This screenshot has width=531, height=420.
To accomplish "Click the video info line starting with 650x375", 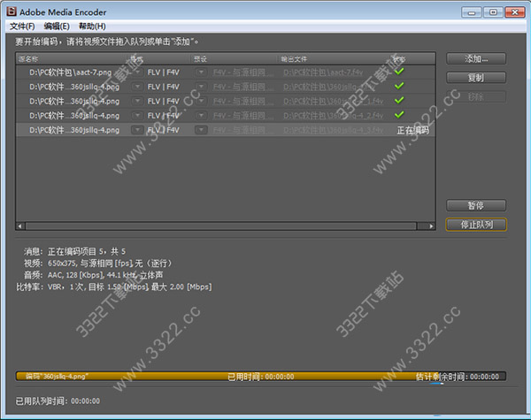I will (x=110, y=263).
